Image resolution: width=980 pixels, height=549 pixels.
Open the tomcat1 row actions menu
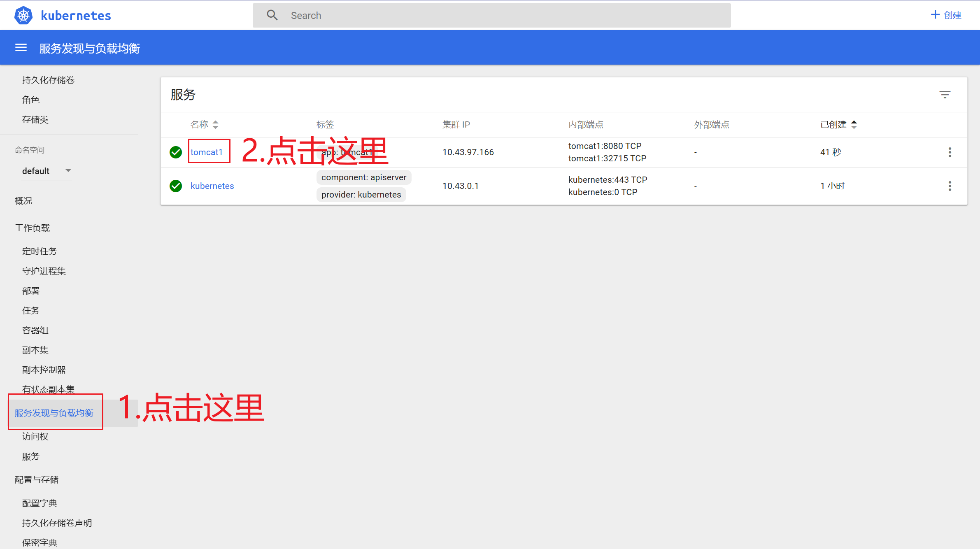pyautogui.click(x=950, y=152)
